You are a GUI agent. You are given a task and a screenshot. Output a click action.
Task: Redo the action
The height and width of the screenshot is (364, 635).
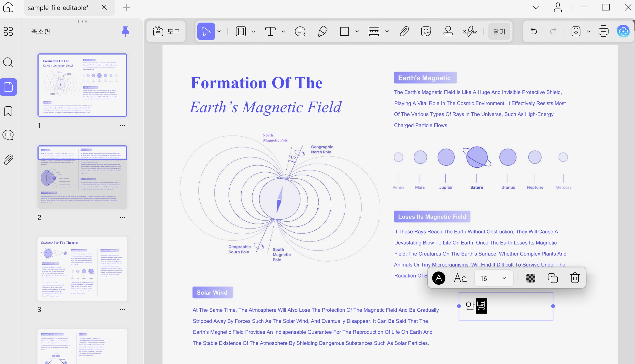pyautogui.click(x=553, y=31)
